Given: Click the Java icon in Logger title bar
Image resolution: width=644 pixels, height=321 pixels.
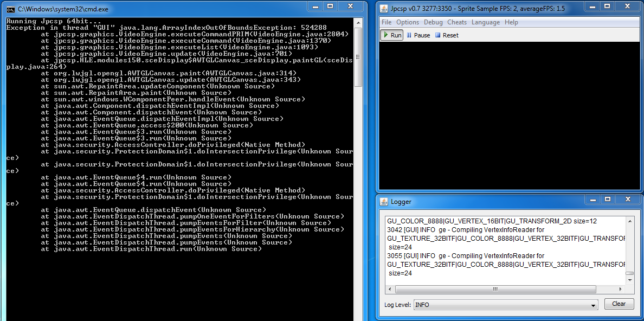Looking at the screenshot, I should click(384, 201).
